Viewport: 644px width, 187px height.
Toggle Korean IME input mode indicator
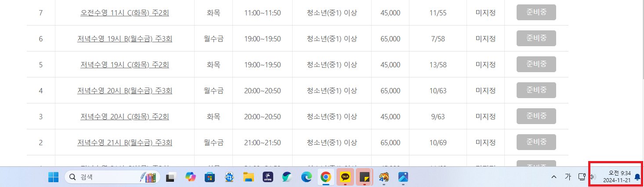coord(568,177)
